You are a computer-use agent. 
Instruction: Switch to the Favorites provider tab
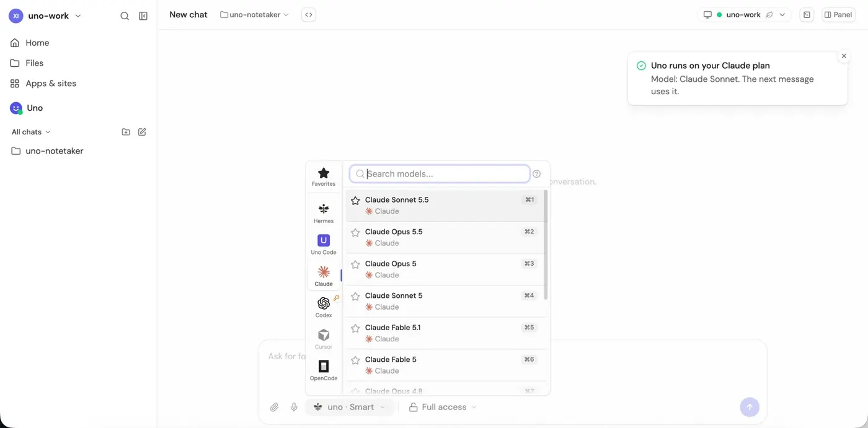324,177
